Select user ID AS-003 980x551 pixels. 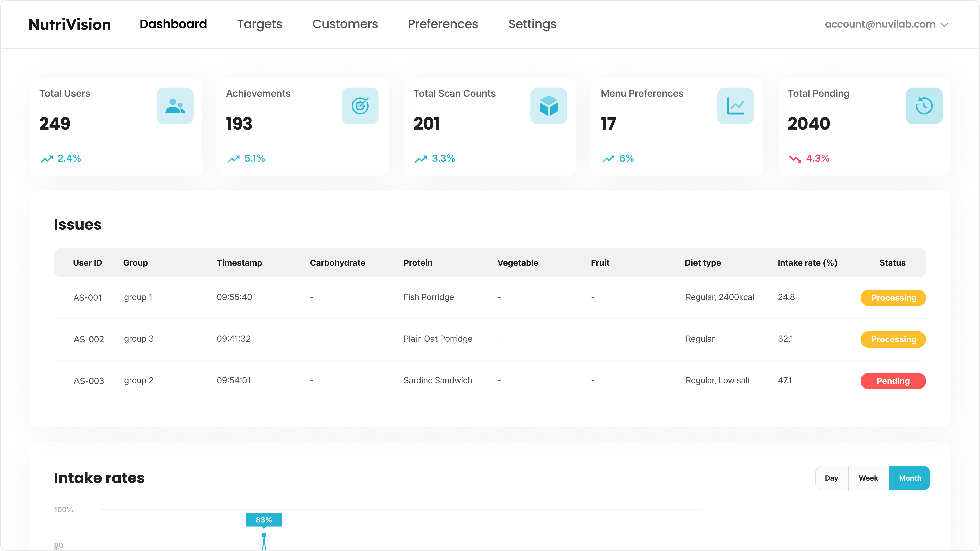click(89, 381)
